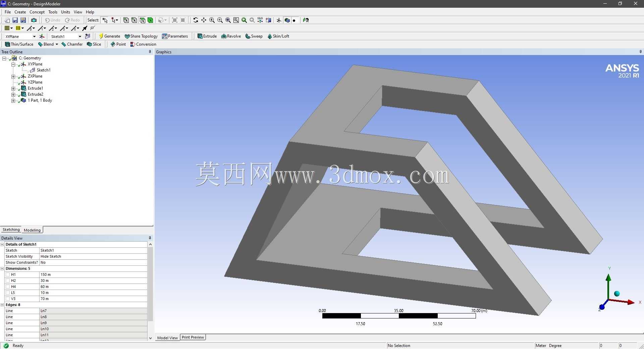This screenshot has width=644, height=349.
Task: Open the Tools menu
Action: click(53, 12)
